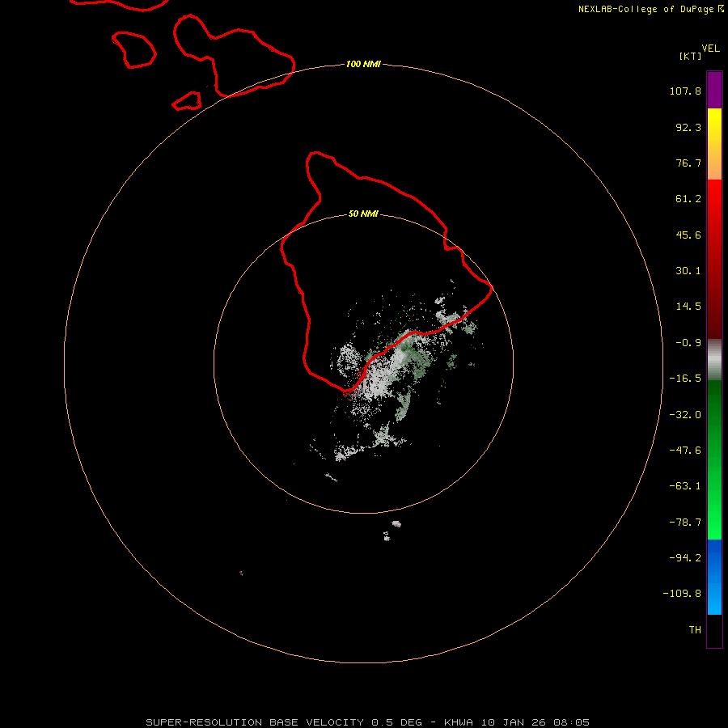
Task: Click the VEL legend title
Action: point(711,49)
